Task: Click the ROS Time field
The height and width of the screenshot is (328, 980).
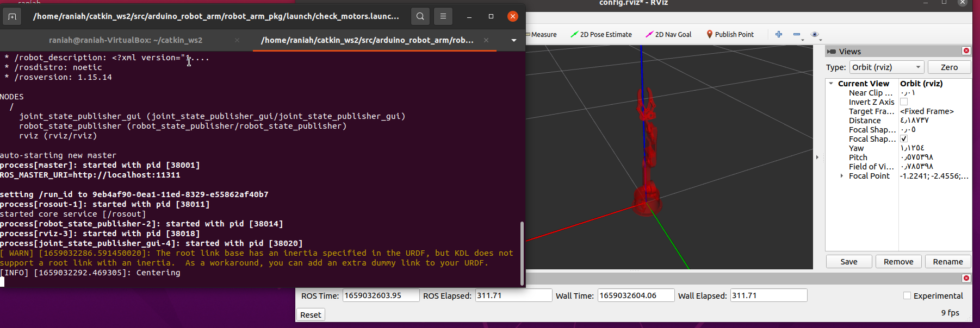Action: pos(381,295)
